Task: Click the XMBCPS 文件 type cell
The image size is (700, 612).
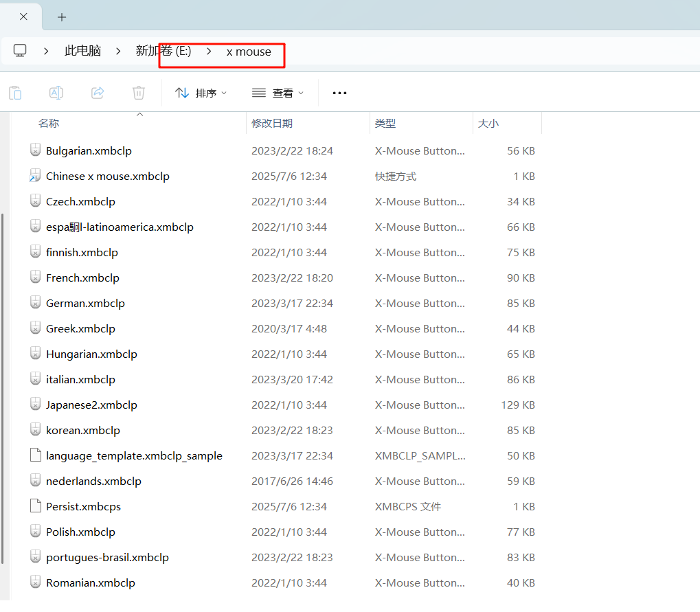Action: [407, 507]
